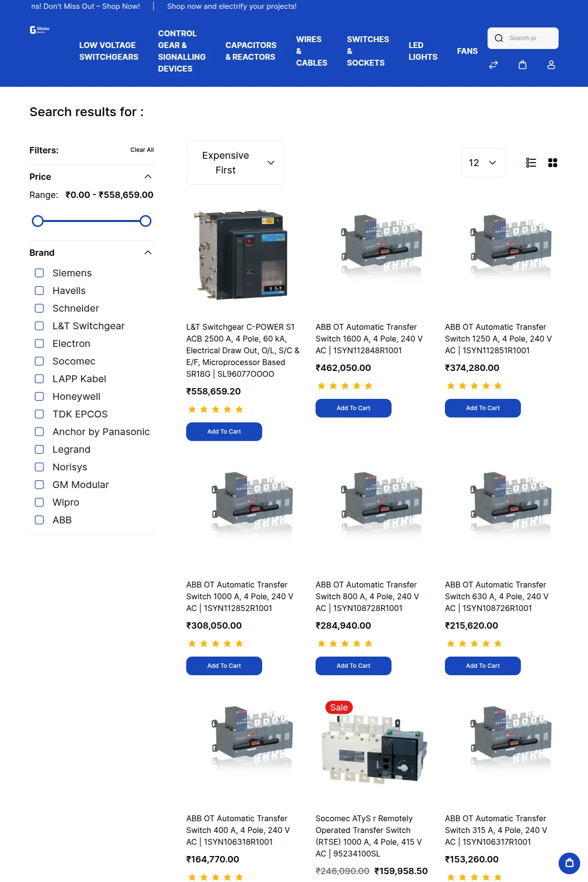Tick the Electron brand checkbox
Image resolution: width=588 pixels, height=882 pixels.
coord(39,343)
